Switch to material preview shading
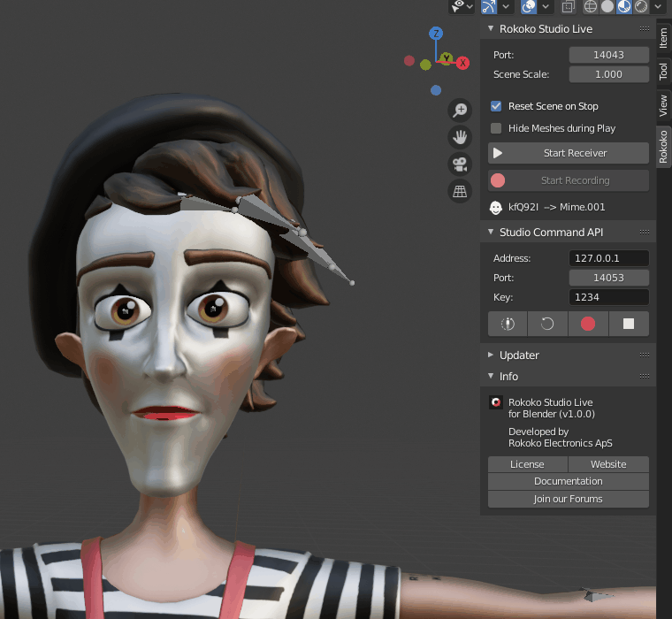The image size is (672, 619). click(x=624, y=6)
